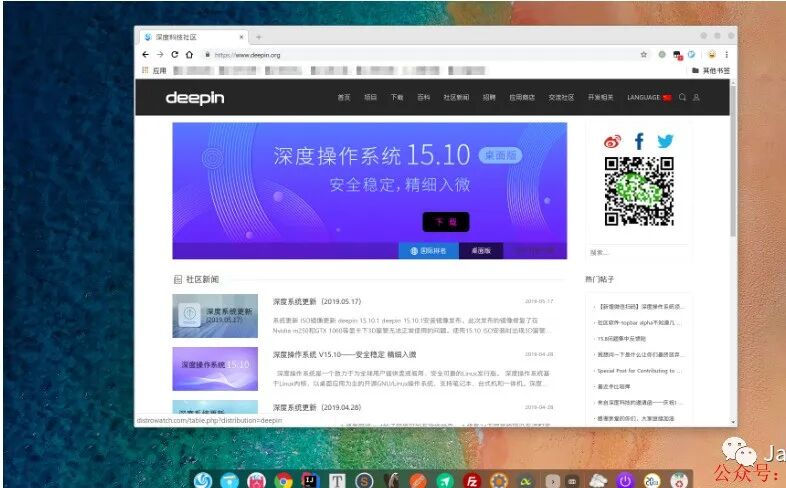Open the Chrome three-dot menu
The image size is (786, 488).
726,55
